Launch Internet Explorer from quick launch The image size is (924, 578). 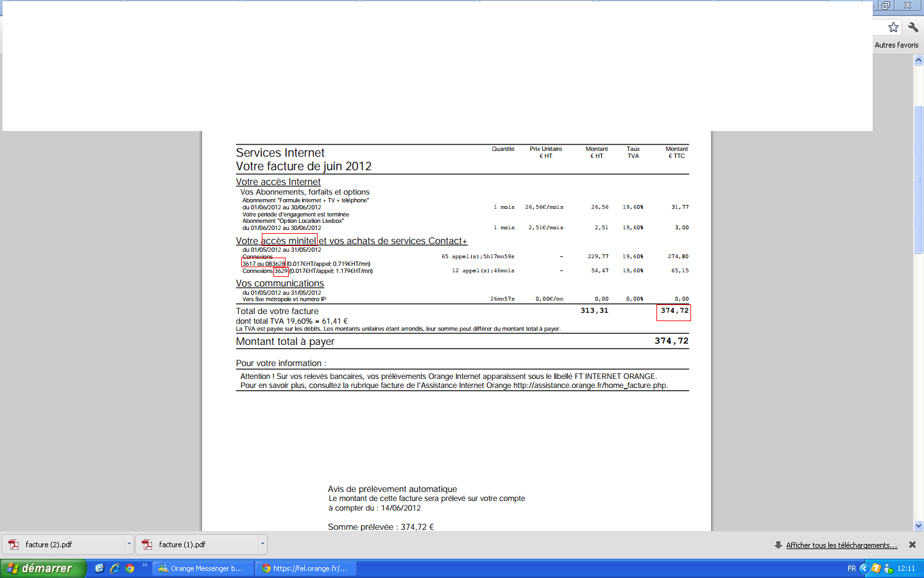tap(115, 568)
